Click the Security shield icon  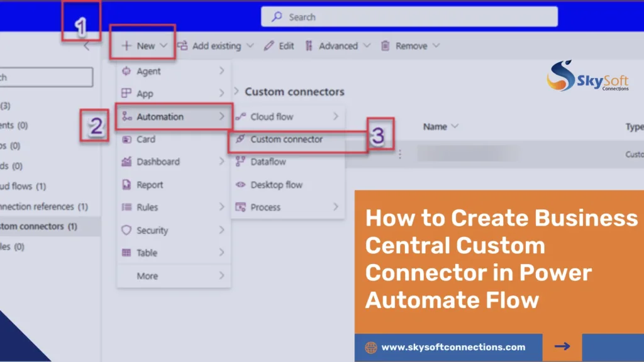[126, 230]
